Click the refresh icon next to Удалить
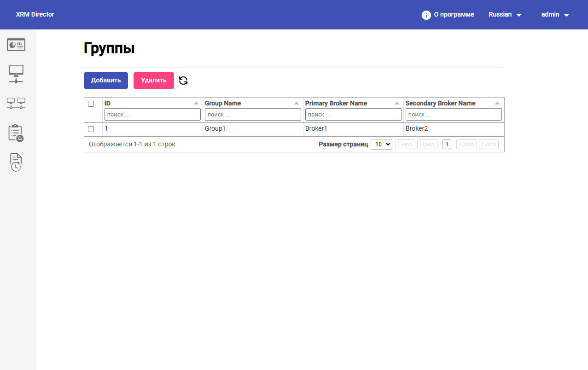Viewport: 588px width, 370px height. coord(183,81)
